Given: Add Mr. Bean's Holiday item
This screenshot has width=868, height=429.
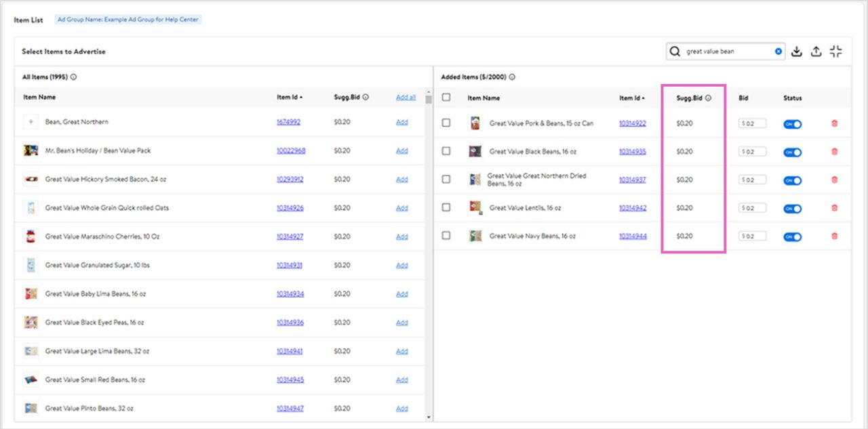Looking at the screenshot, I should [x=402, y=150].
